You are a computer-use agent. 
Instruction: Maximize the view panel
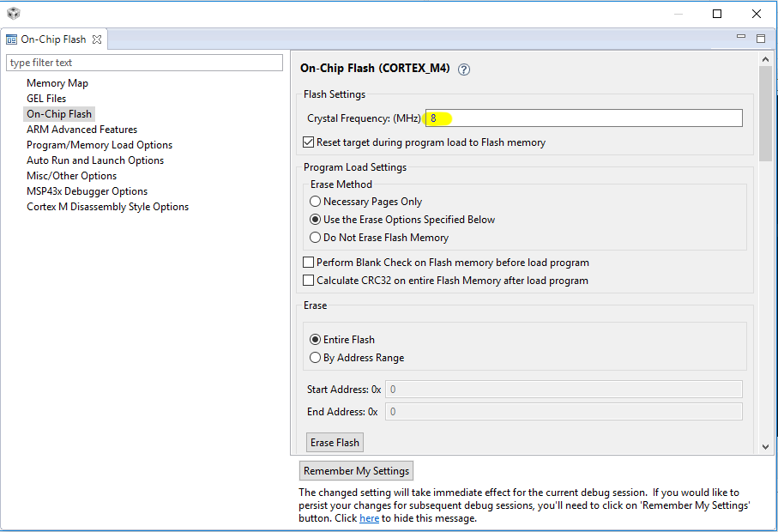tap(761, 39)
